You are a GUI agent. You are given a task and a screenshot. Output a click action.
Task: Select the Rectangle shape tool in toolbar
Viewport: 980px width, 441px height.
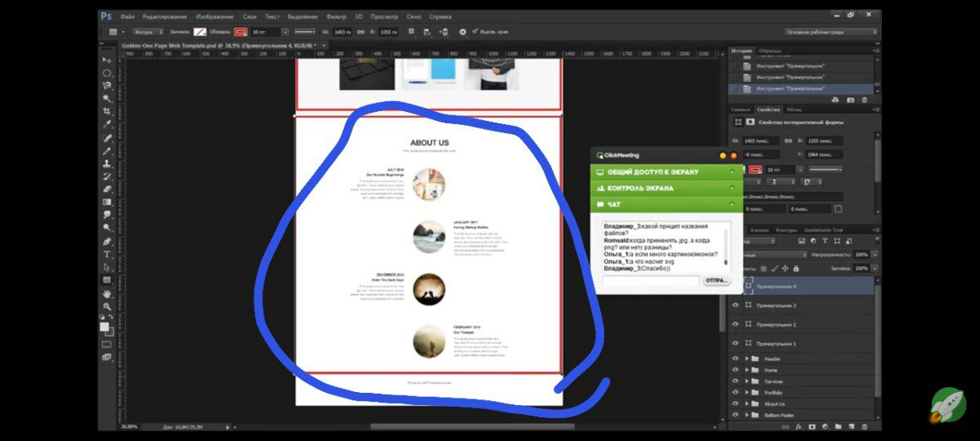[x=106, y=280]
